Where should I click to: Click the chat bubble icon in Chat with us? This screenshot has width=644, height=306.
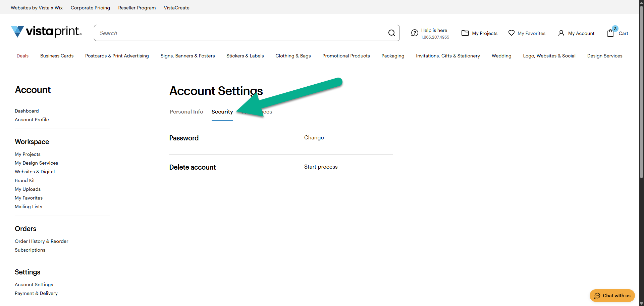click(x=597, y=296)
